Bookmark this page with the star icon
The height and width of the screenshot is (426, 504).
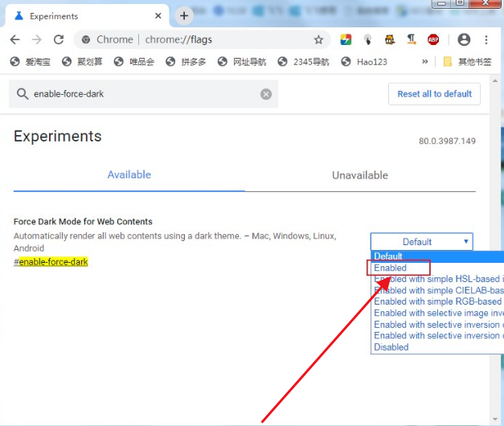[318, 39]
